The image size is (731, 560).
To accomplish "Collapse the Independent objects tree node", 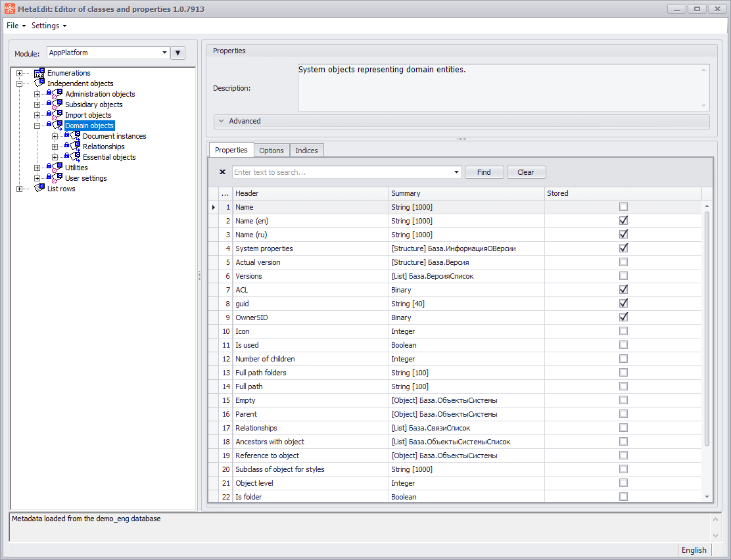I will point(20,83).
